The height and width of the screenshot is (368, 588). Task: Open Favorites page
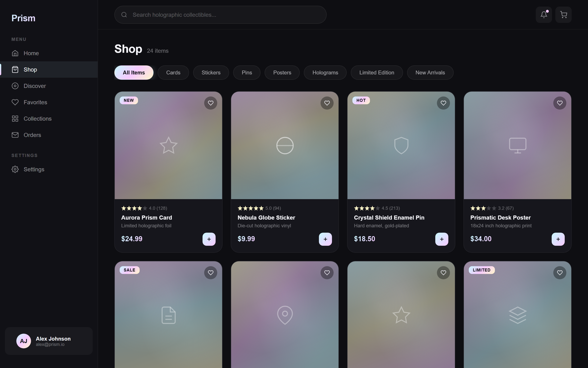point(49,102)
